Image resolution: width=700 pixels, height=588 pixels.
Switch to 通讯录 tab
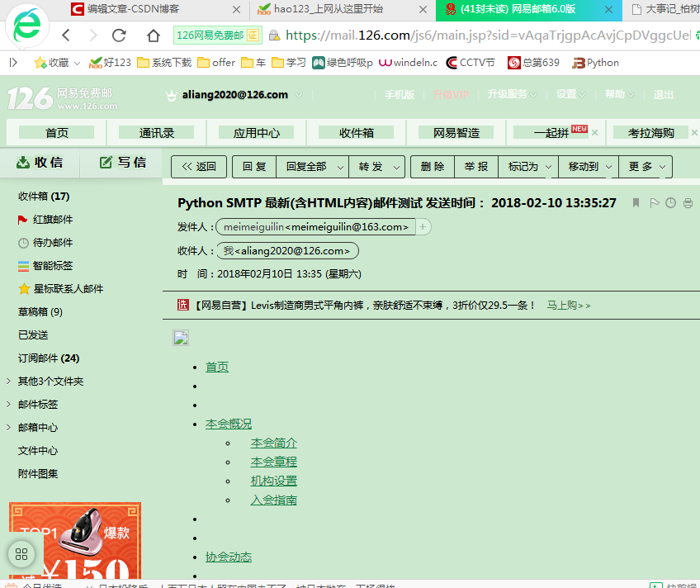pyautogui.click(x=157, y=133)
